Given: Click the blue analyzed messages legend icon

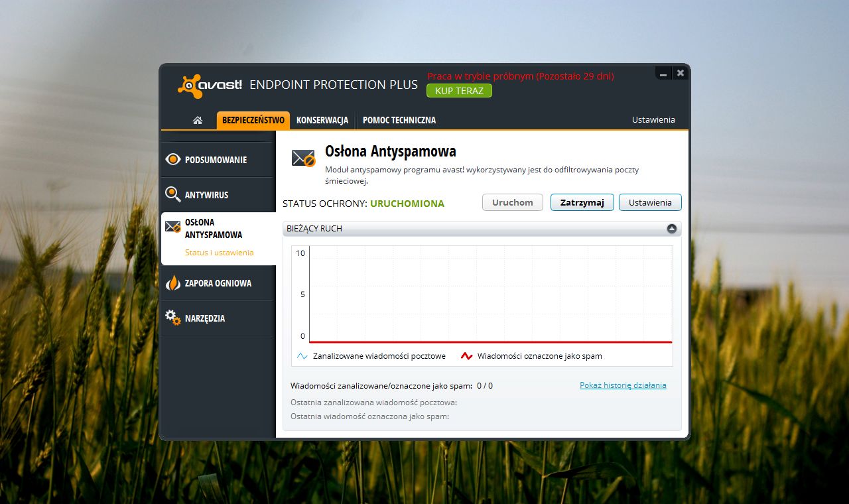Looking at the screenshot, I should [x=302, y=356].
